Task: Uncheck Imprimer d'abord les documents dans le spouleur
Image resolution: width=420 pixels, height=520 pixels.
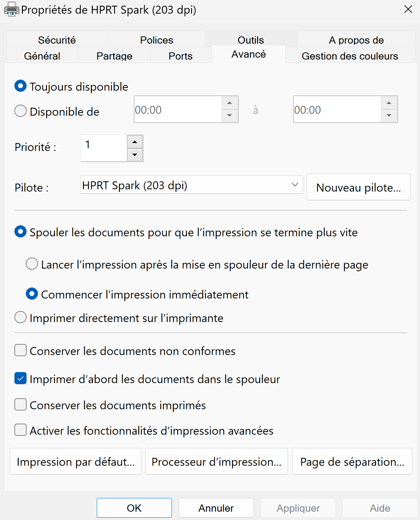Action: 20,379
